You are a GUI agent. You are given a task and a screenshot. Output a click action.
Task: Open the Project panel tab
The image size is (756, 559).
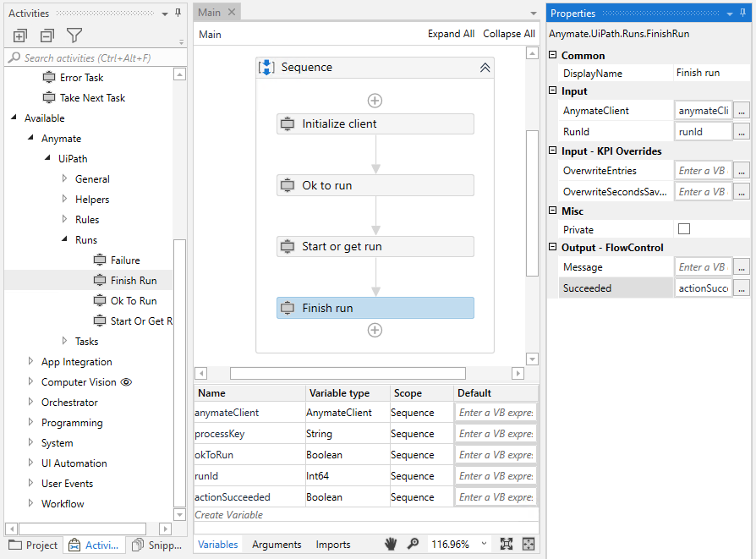(x=33, y=545)
